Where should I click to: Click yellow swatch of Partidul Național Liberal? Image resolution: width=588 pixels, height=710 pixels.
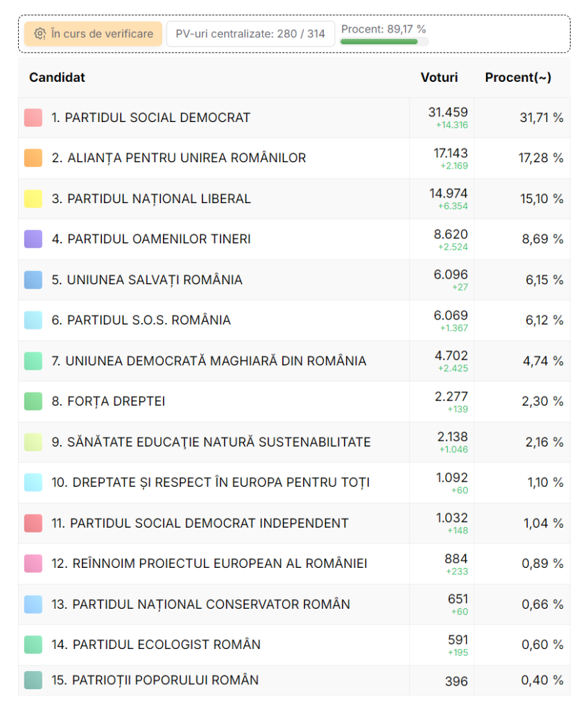pos(33,199)
